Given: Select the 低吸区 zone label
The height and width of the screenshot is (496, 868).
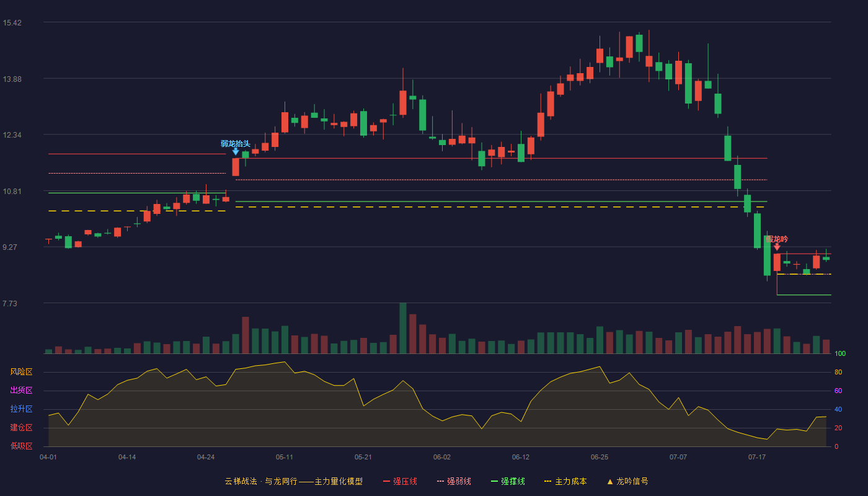Looking at the screenshot, I should [x=21, y=446].
